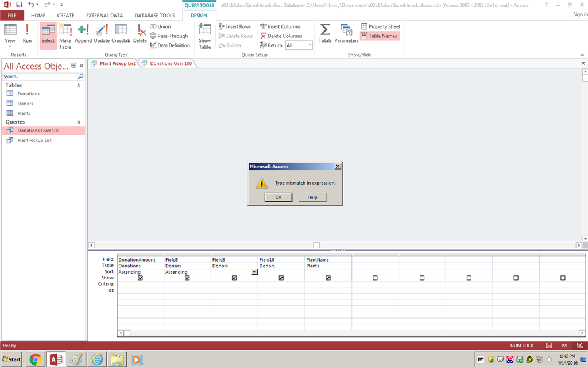Delete Columns from the query grid
Screen dimensions: 588x368
281,36
